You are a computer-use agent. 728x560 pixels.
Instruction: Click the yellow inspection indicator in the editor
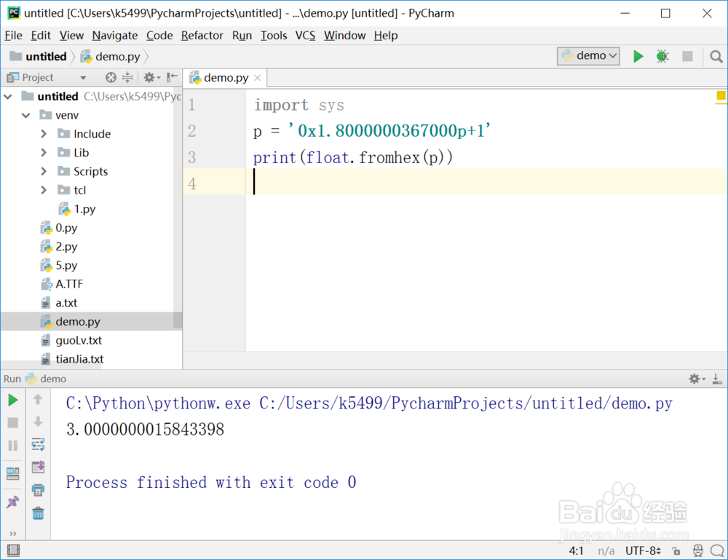(x=721, y=95)
